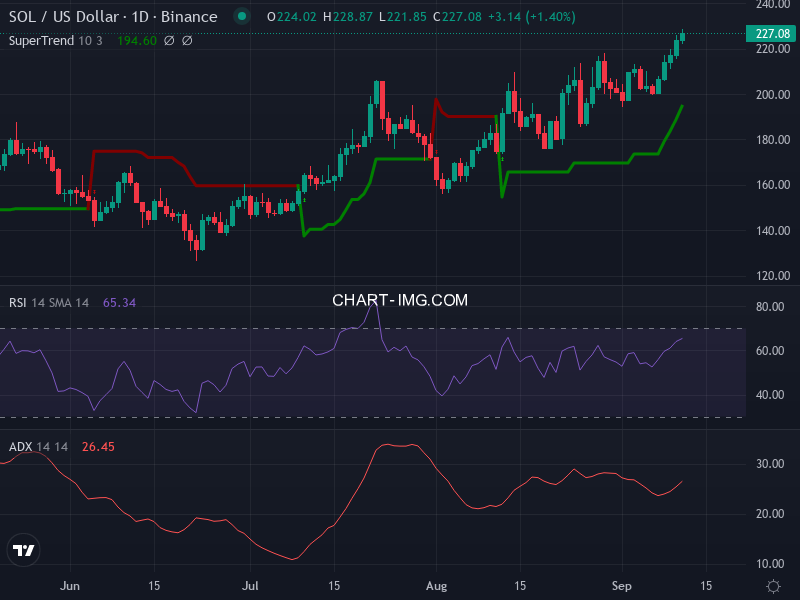Click the Aug label on time axis
Image resolution: width=800 pixels, height=600 pixels.
pyautogui.click(x=435, y=586)
